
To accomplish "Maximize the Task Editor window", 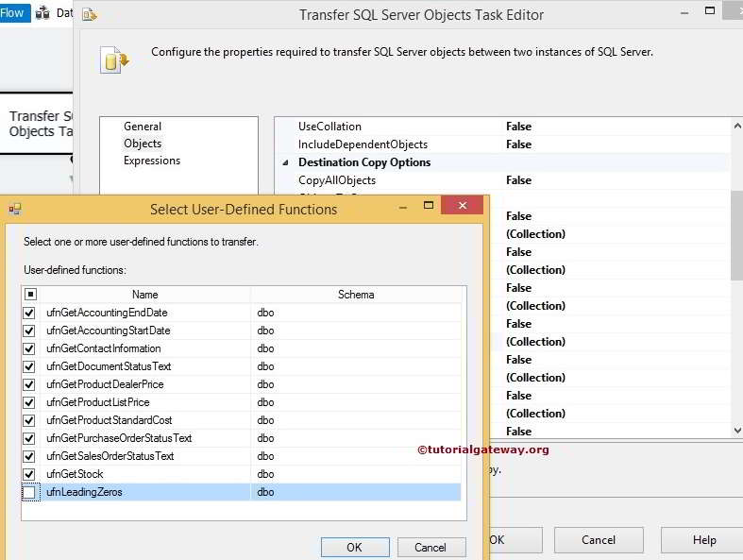I will (x=709, y=11).
